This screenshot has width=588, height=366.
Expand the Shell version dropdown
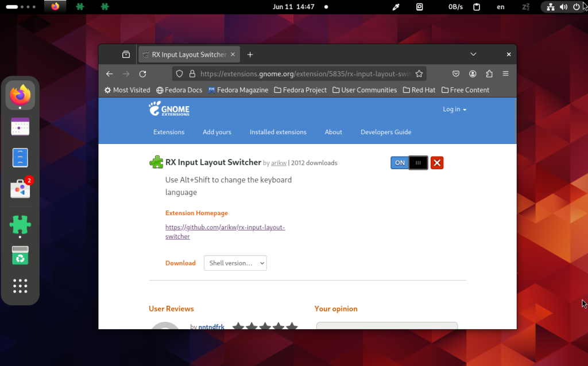[235, 263]
